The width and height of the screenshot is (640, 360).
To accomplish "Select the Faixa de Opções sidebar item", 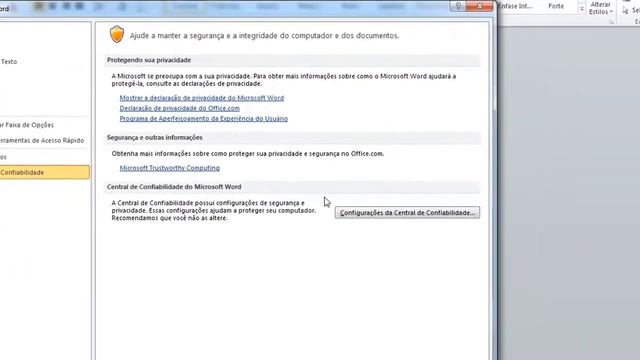I will pyautogui.click(x=27, y=125).
